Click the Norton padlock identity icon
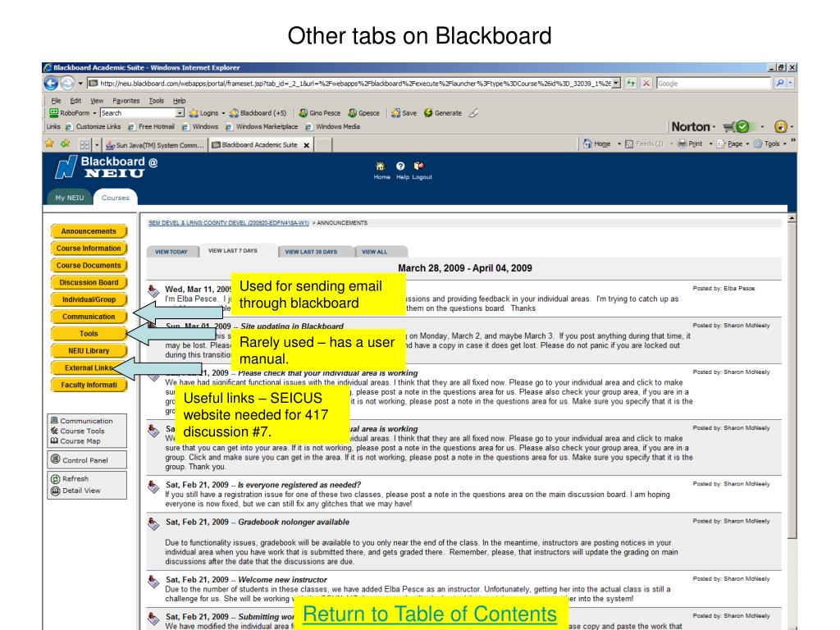Viewport: 840px width, 630px height. [x=781, y=127]
